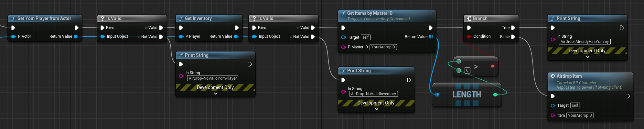Select the Get Items by Master ID node header

click(x=370, y=13)
